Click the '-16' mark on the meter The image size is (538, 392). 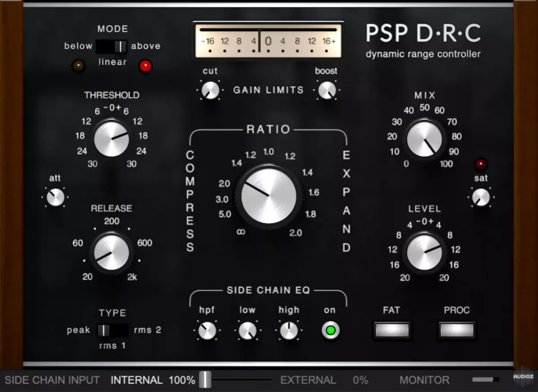click(208, 41)
